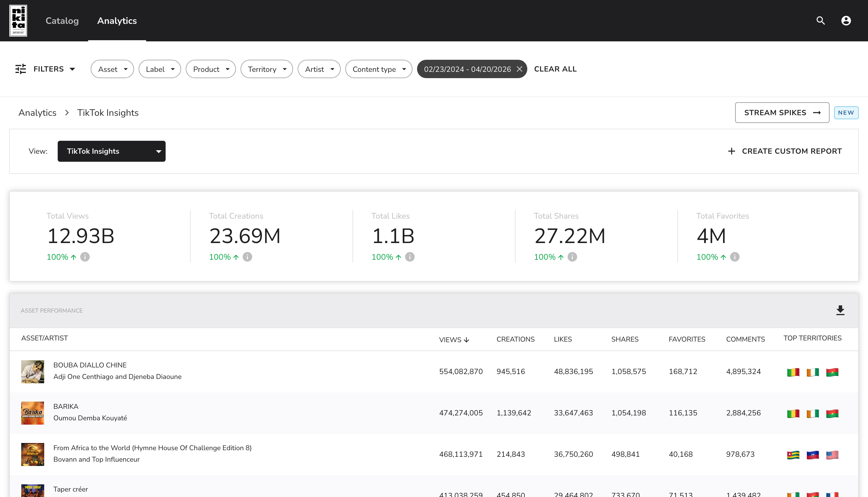Switch to the Catalog tab
Viewport: 868px width, 497px height.
coord(62,20)
